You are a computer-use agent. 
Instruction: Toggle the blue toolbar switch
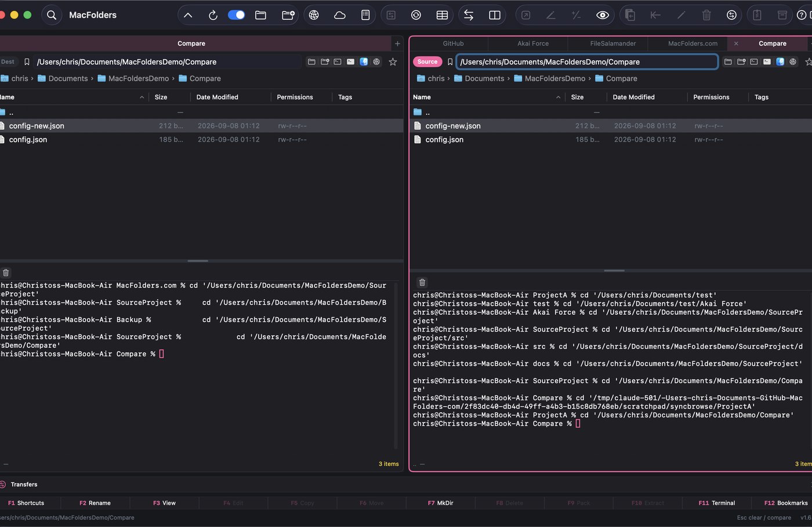(236, 15)
